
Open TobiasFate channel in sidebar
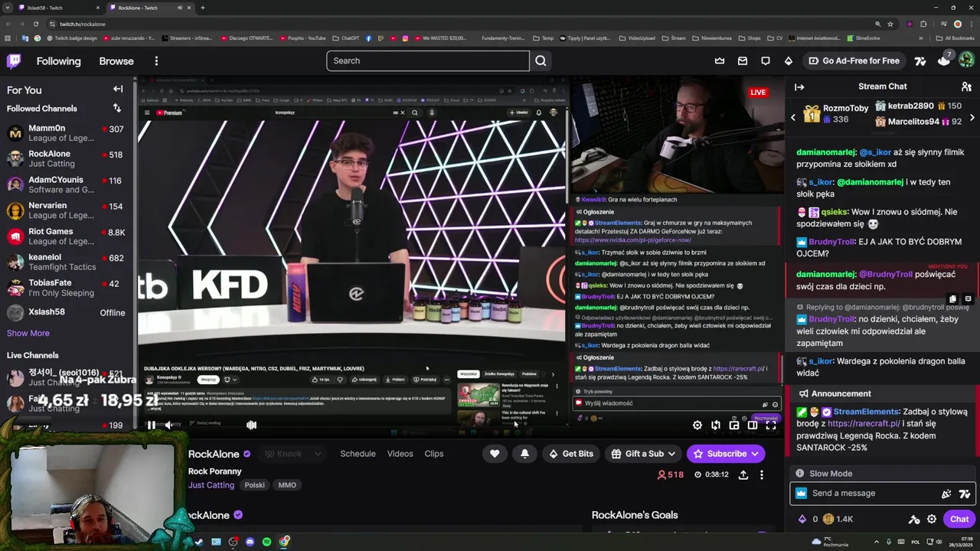(x=66, y=288)
